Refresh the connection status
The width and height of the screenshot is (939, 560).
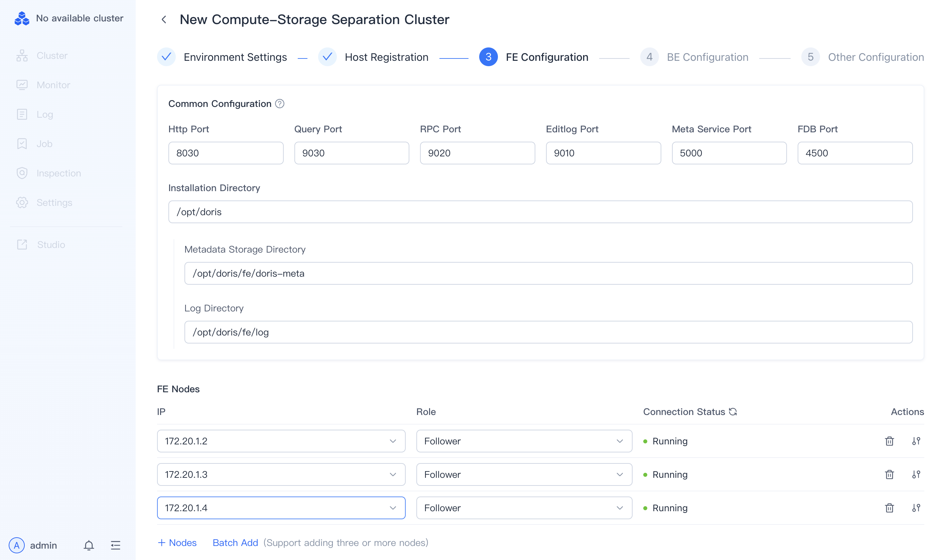(x=733, y=412)
